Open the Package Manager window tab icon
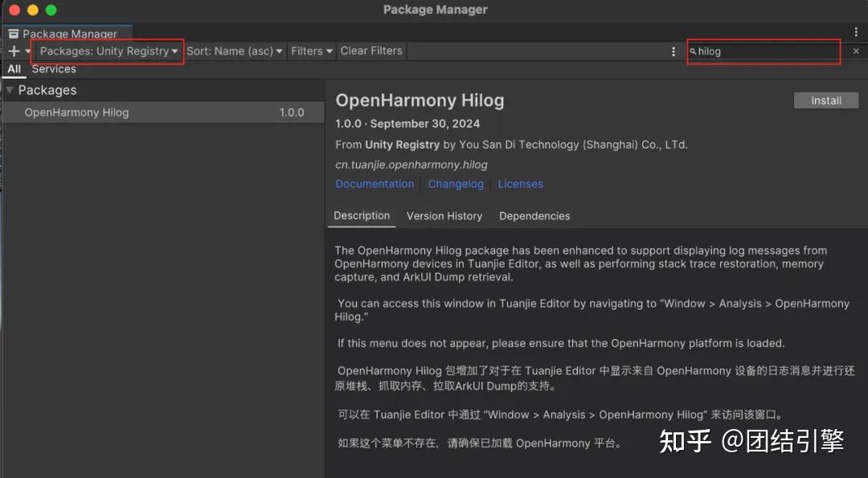The image size is (868, 478). pos(13,33)
